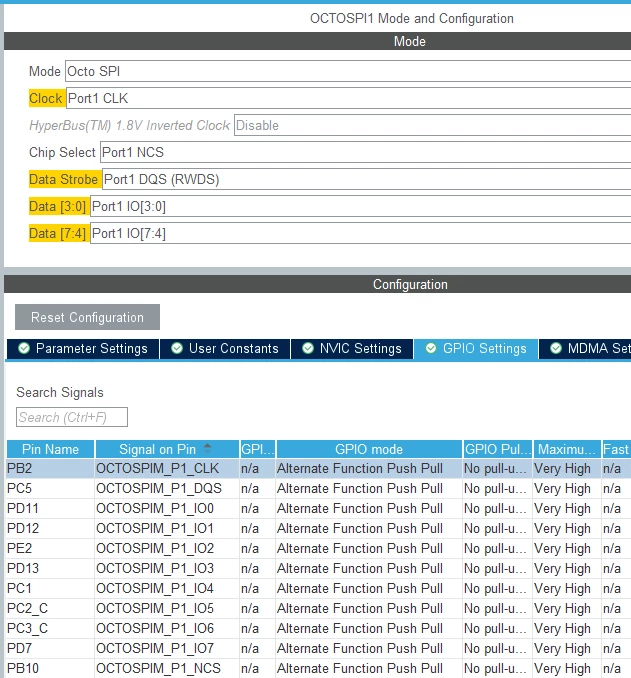Switch to the Parameter Settings tab
The width and height of the screenshot is (631, 678).
tap(83, 349)
